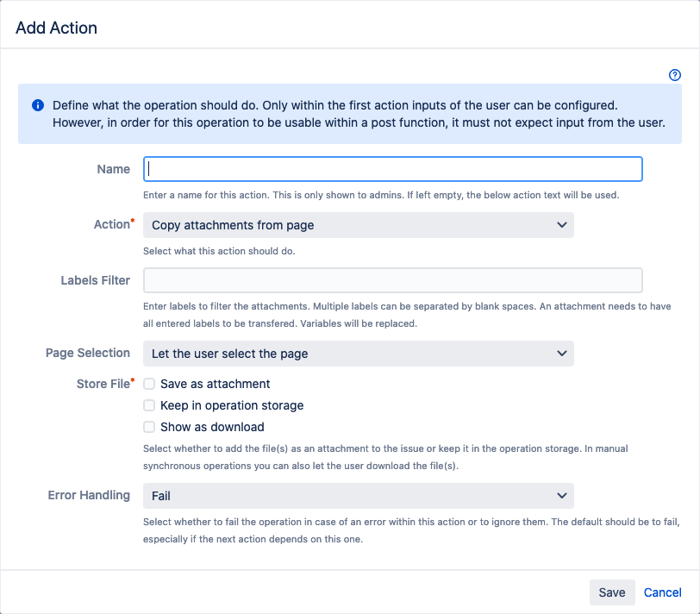The height and width of the screenshot is (614, 700).
Task: Click the Add Action dialog title
Action: (x=56, y=28)
